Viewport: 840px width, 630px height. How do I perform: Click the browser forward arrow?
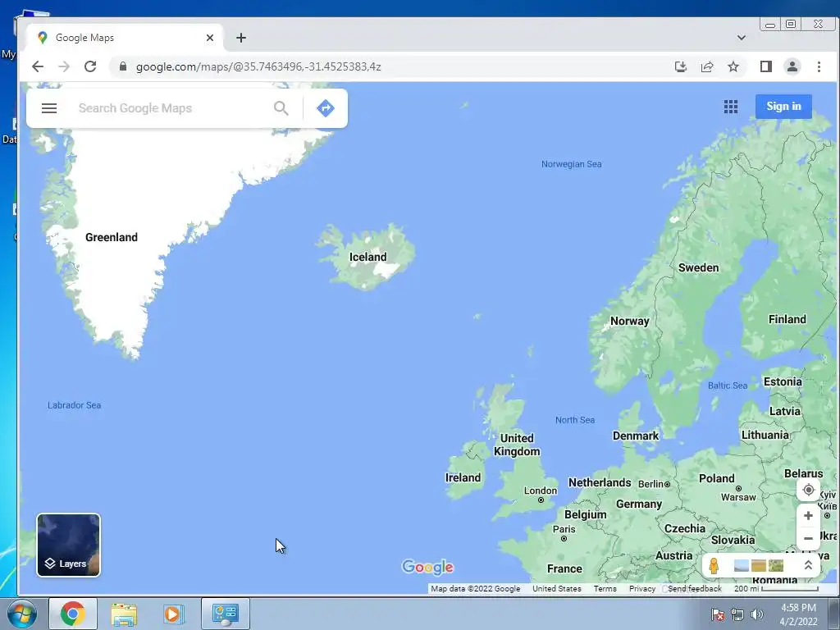pyautogui.click(x=64, y=66)
